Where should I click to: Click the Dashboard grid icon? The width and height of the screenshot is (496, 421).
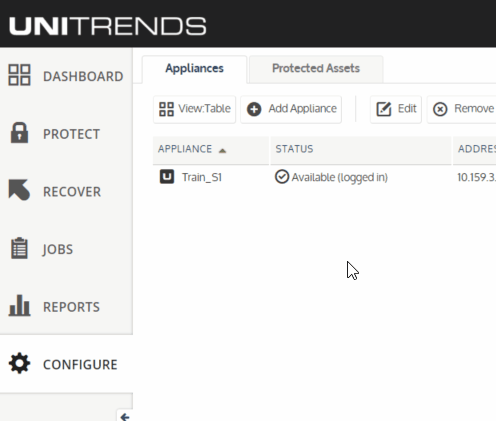click(19, 75)
